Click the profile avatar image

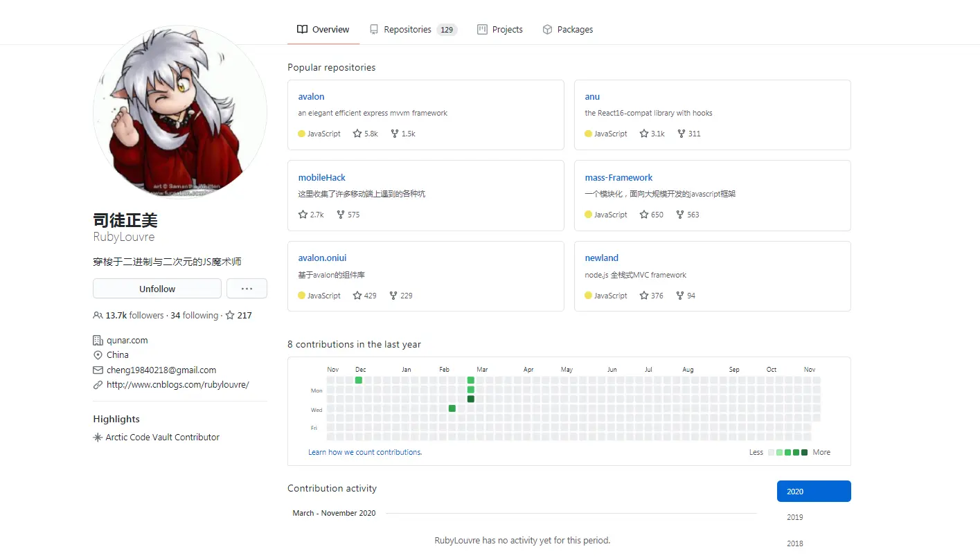click(180, 112)
